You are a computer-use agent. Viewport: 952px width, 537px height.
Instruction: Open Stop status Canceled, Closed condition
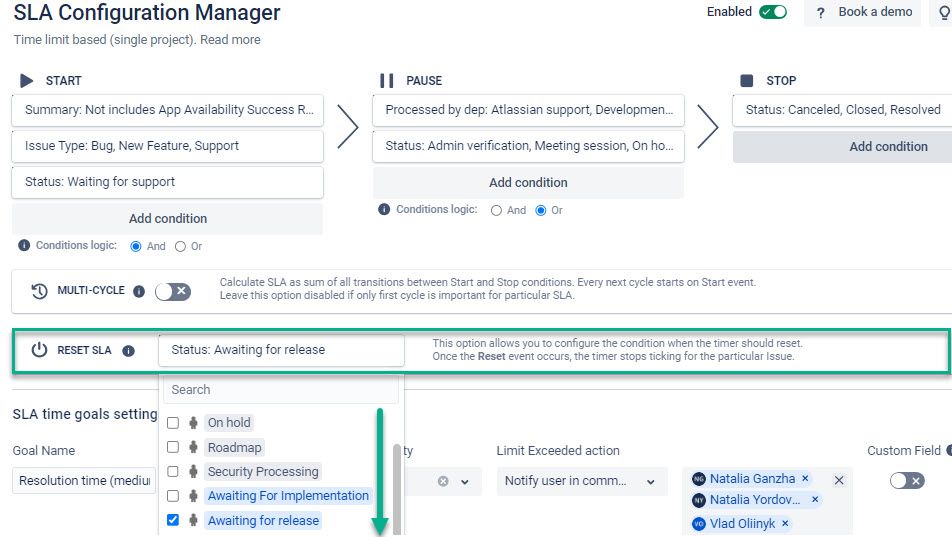(x=843, y=110)
